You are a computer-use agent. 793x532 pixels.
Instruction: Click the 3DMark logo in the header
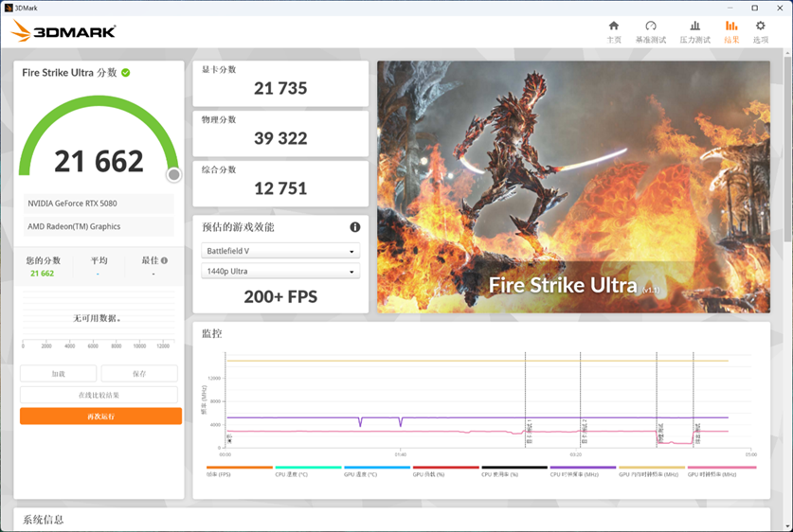click(63, 32)
